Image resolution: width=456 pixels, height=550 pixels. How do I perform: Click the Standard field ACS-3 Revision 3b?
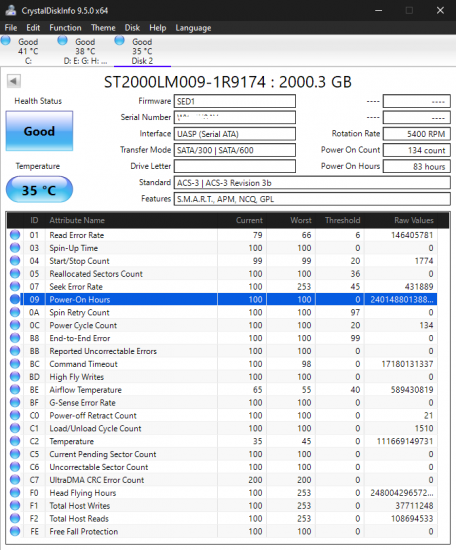(x=312, y=183)
